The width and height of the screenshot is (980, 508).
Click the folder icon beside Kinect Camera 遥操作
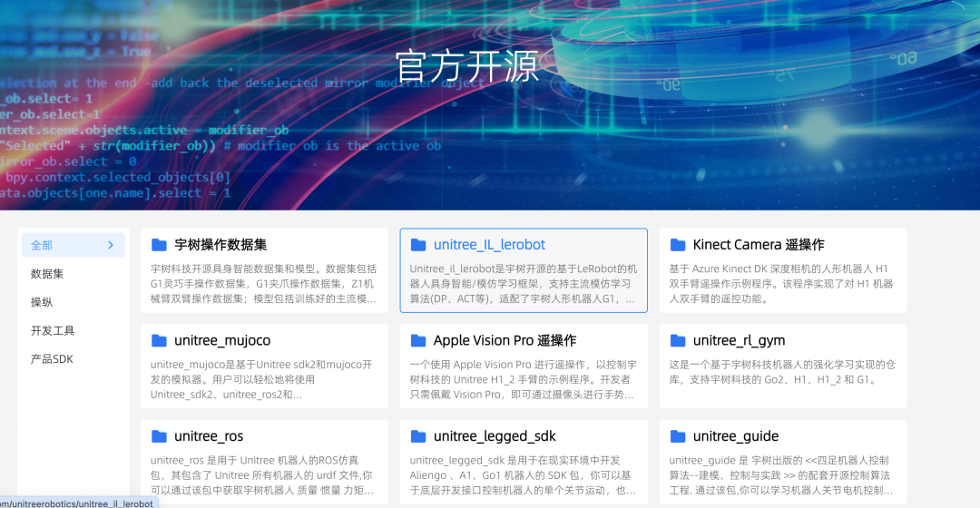pyautogui.click(x=678, y=245)
